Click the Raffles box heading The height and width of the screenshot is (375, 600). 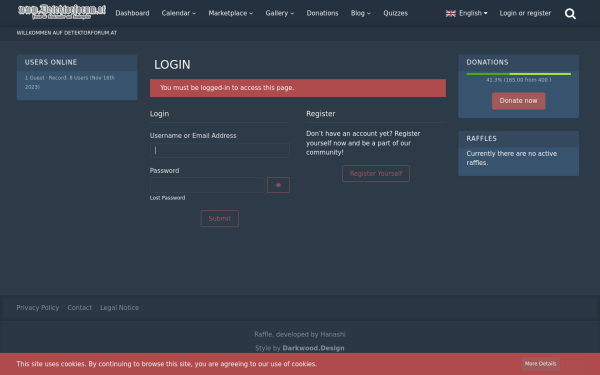[481, 139]
